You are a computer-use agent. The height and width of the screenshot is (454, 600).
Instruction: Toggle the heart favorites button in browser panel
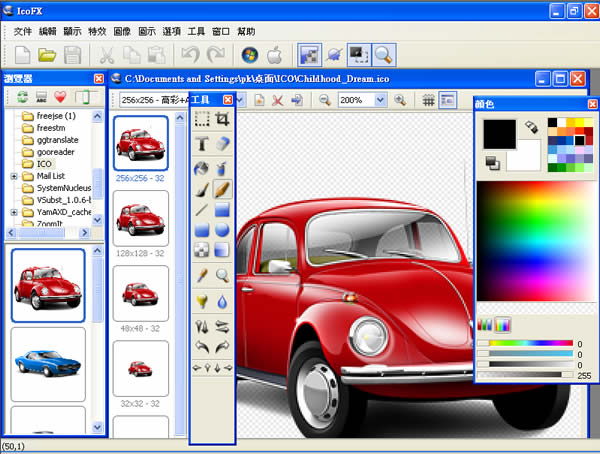coord(62,98)
